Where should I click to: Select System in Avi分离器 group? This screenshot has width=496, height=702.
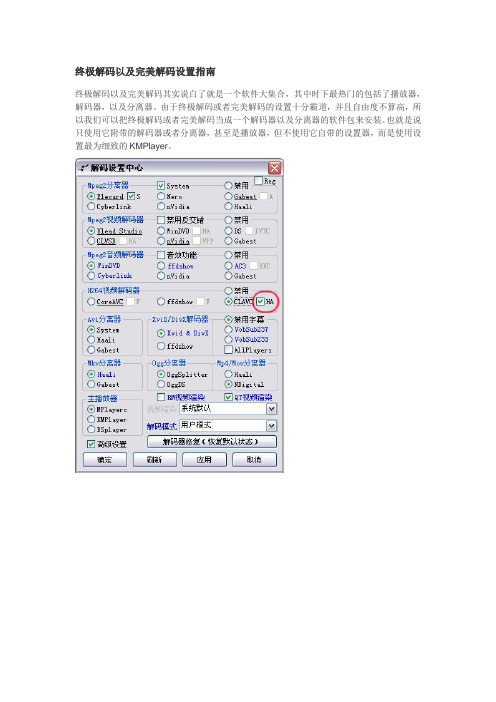click(x=91, y=330)
